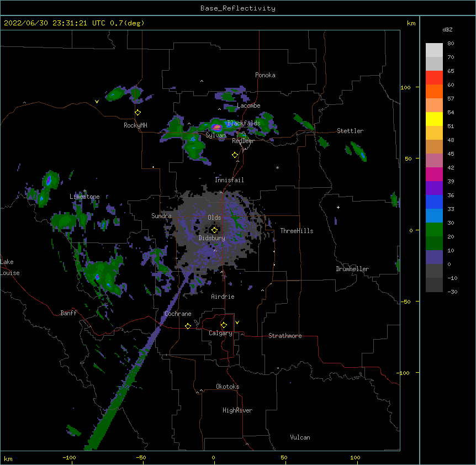The width and height of the screenshot is (476, 465).
Task: Click the purple 10 dBZ legend swatch
Action: pyautogui.click(x=434, y=257)
